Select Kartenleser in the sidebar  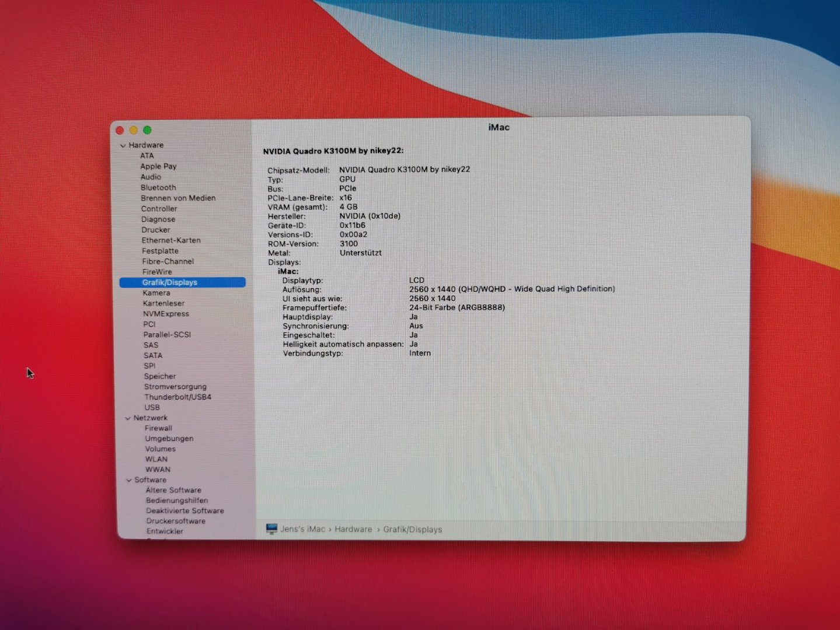pos(163,303)
